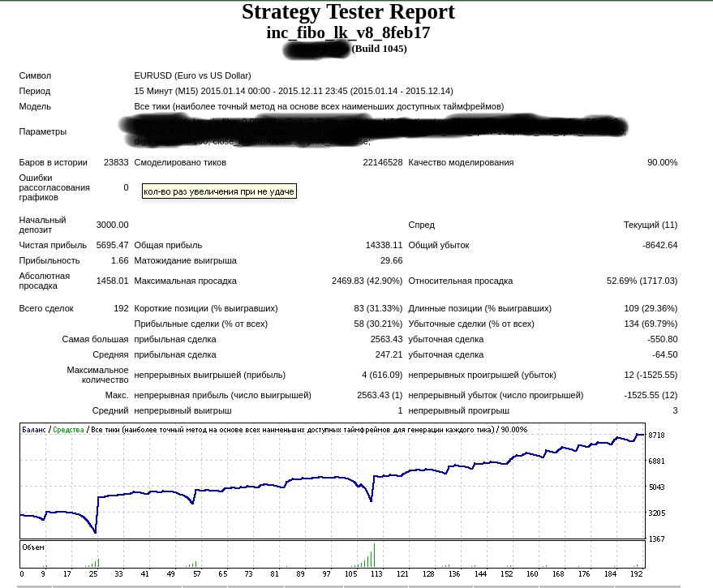713x588 pixels.
Task: Click the 'Качество моделирования' label
Action: (x=461, y=162)
